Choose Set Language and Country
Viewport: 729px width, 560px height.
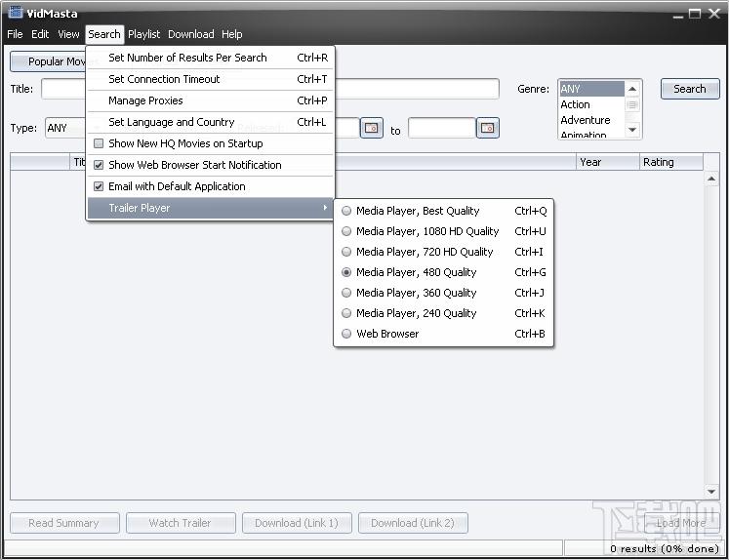click(210, 122)
